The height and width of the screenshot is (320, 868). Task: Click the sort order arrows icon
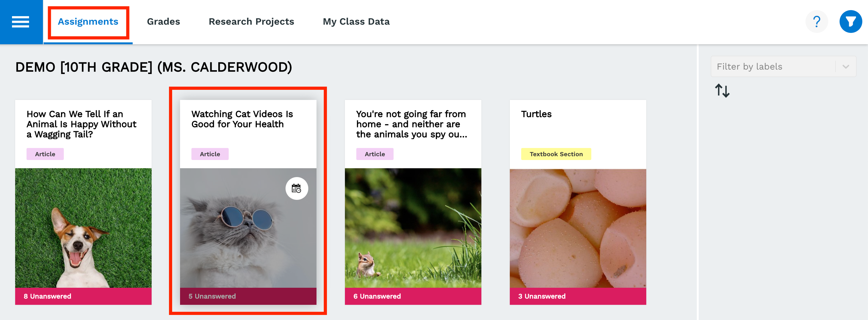click(722, 91)
